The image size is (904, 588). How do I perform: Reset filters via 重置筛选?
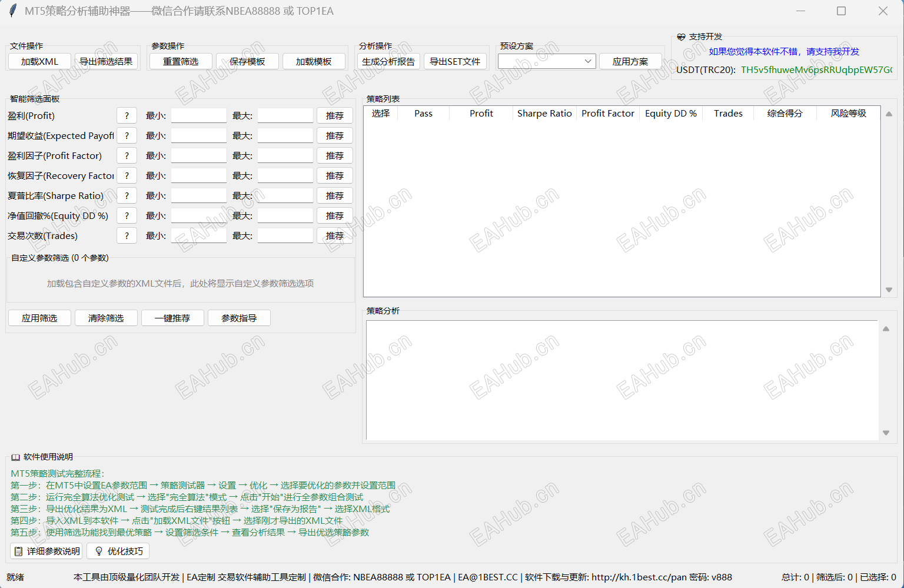[x=181, y=61]
